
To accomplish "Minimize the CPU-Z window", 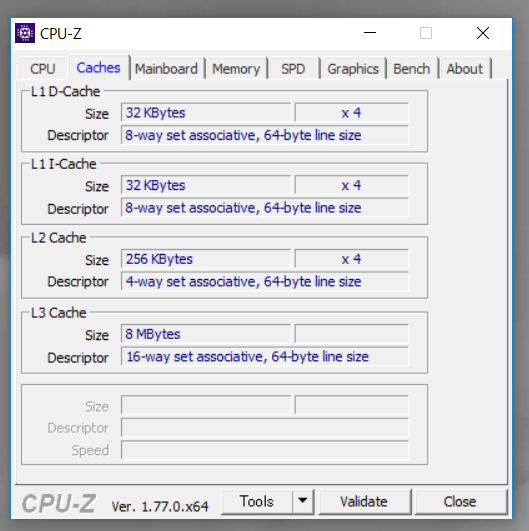I will pyautogui.click(x=370, y=33).
